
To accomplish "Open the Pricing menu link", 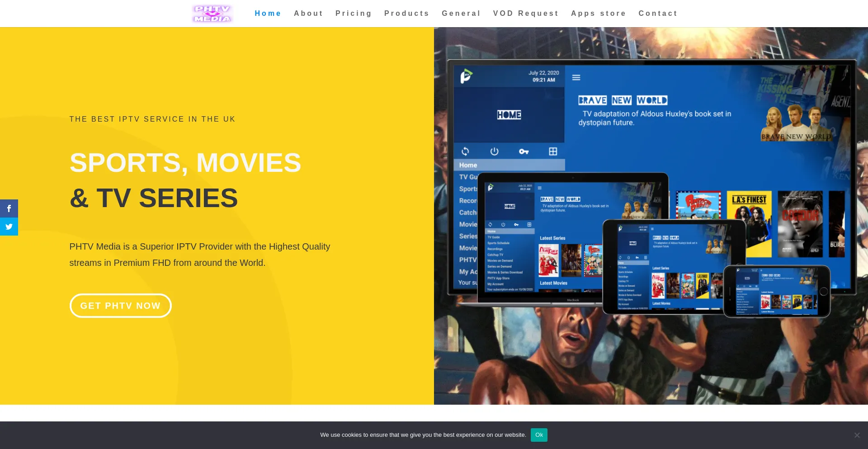I will click(x=354, y=14).
